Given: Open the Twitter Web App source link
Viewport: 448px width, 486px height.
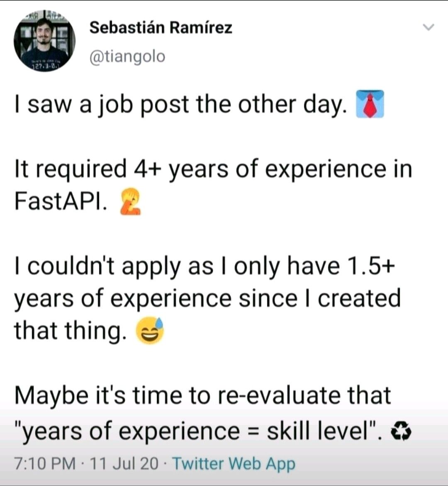Looking at the screenshot, I should click(x=234, y=464).
